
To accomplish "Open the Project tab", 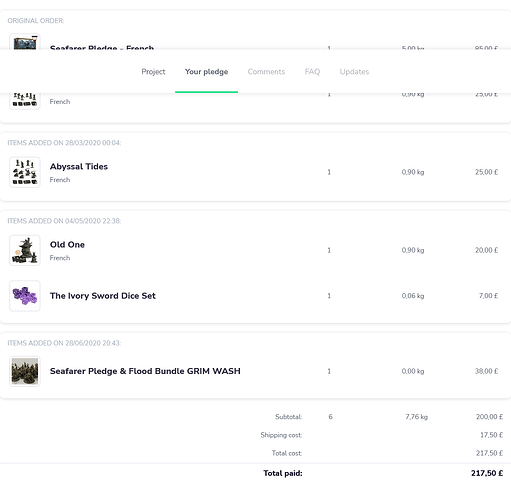I will pos(153,72).
